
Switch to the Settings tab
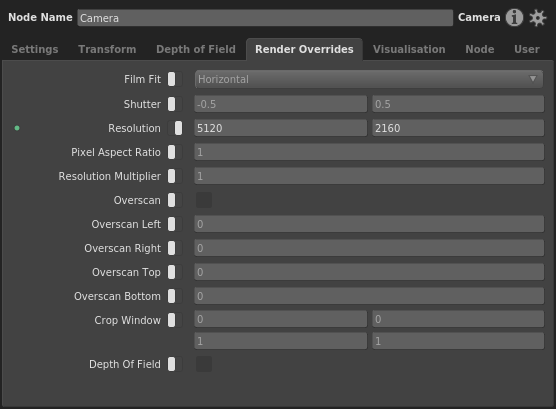[x=35, y=49]
